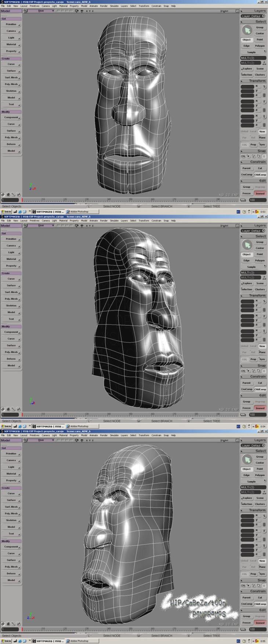Click the first MULTI (2) selection field, top window
This screenshot has width=268, height=644.
click(x=253, y=58)
